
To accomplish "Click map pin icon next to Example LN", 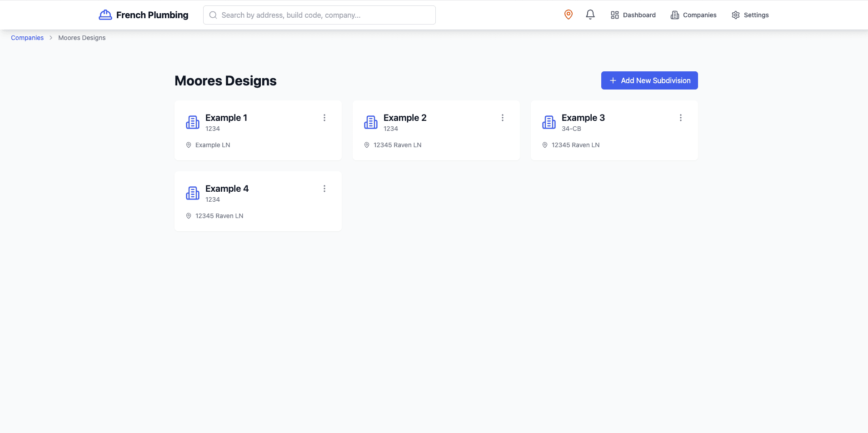I will pos(189,145).
